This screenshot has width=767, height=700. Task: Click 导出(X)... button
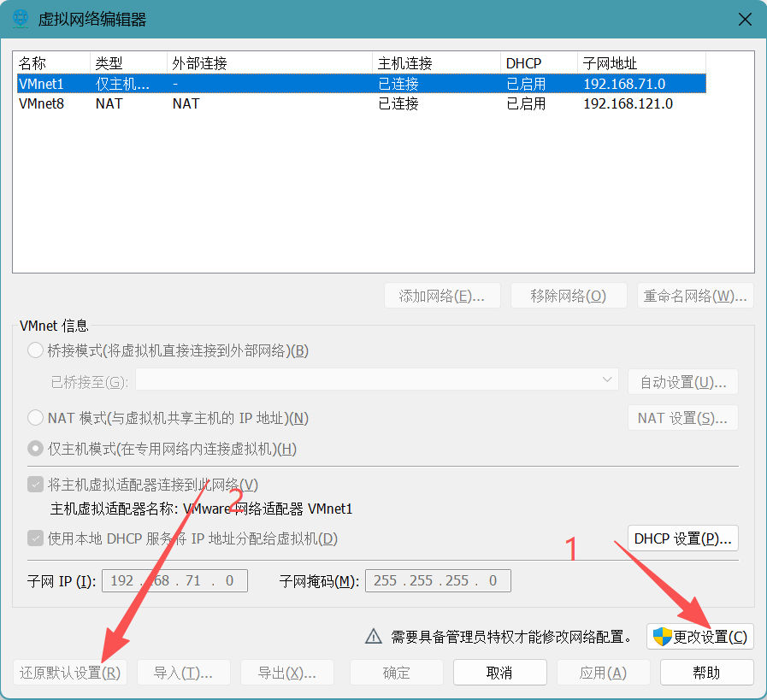287,673
